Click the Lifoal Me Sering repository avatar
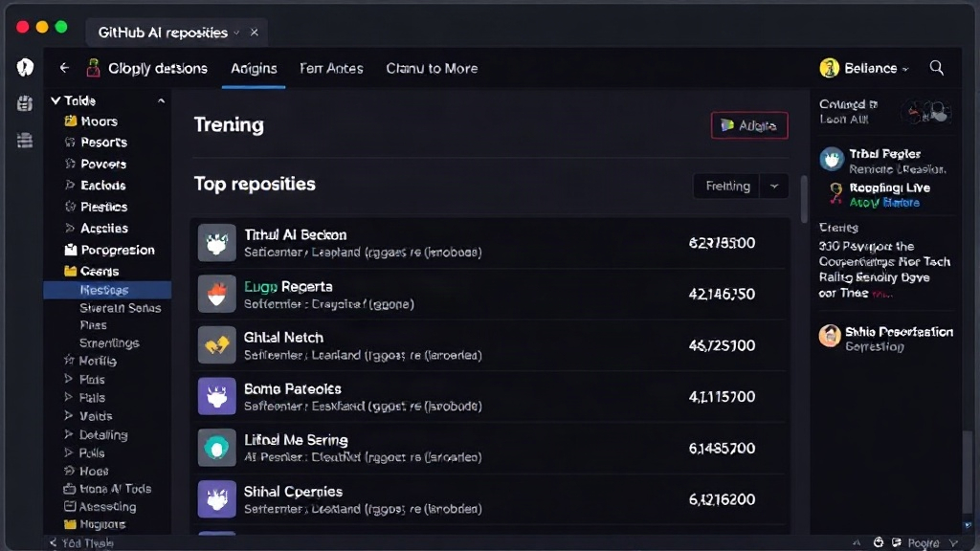This screenshot has height=551, width=980. (x=217, y=448)
